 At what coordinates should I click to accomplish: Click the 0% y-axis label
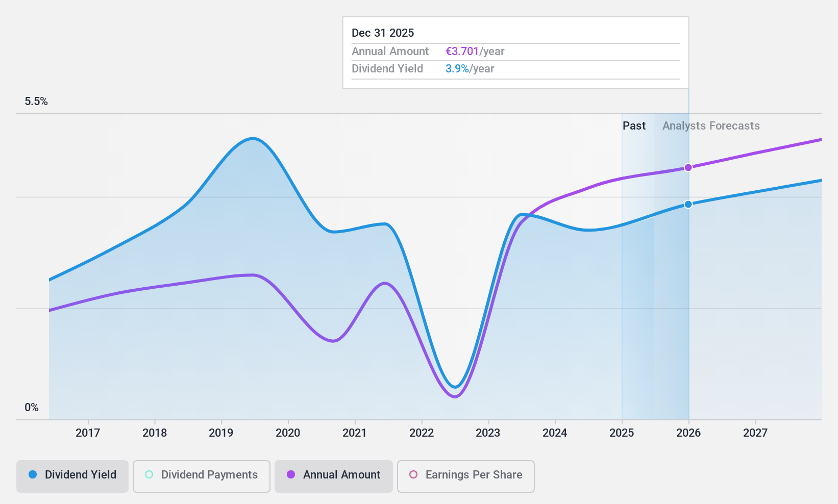pos(32,408)
